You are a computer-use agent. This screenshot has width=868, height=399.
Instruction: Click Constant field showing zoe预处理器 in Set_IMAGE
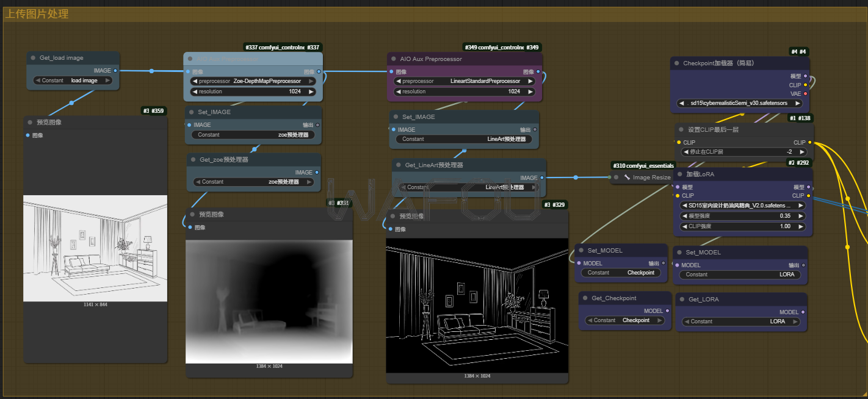pyautogui.click(x=253, y=135)
